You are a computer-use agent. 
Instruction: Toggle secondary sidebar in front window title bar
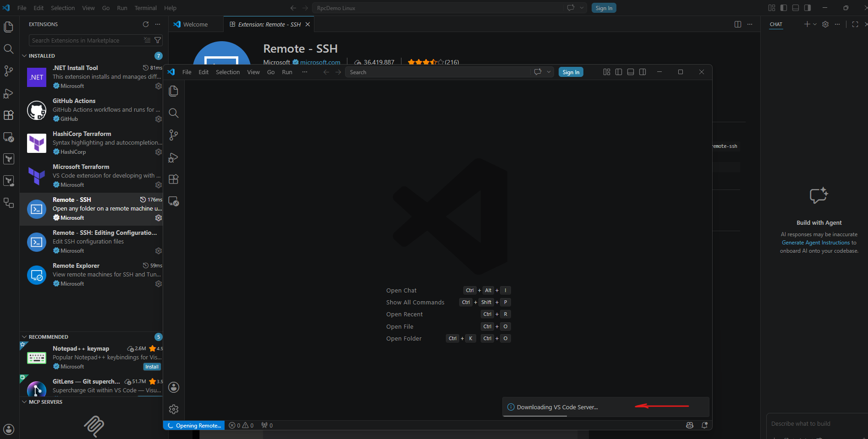643,72
